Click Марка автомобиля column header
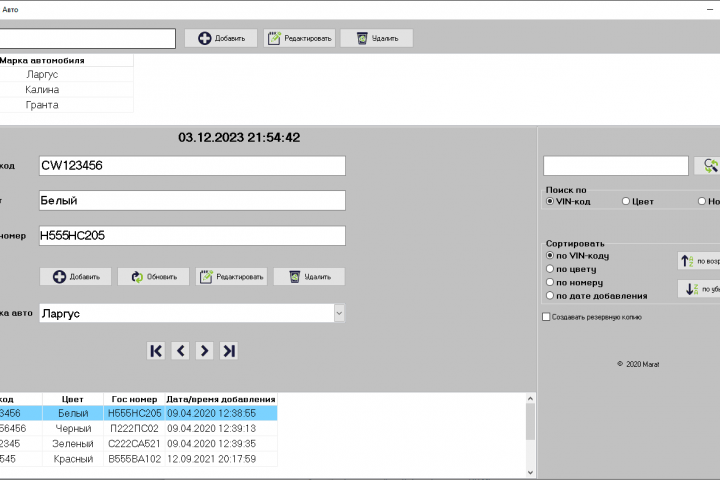This screenshot has height=480, width=720. (x=66, y=60)
